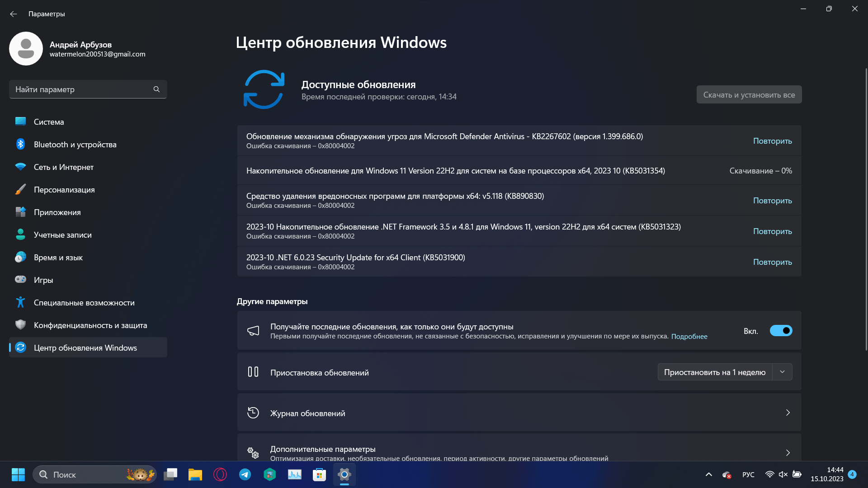Click the Wi-Fi icon in system tray
The height and width of the screenshot is (488, 868).
(769, 474)
